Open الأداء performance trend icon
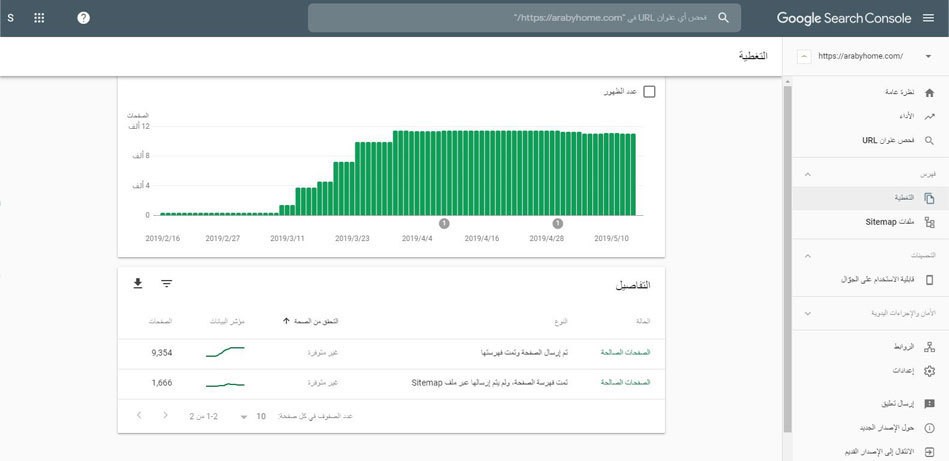This screenshot has height=461, width=949. click(x=930, y=116)
